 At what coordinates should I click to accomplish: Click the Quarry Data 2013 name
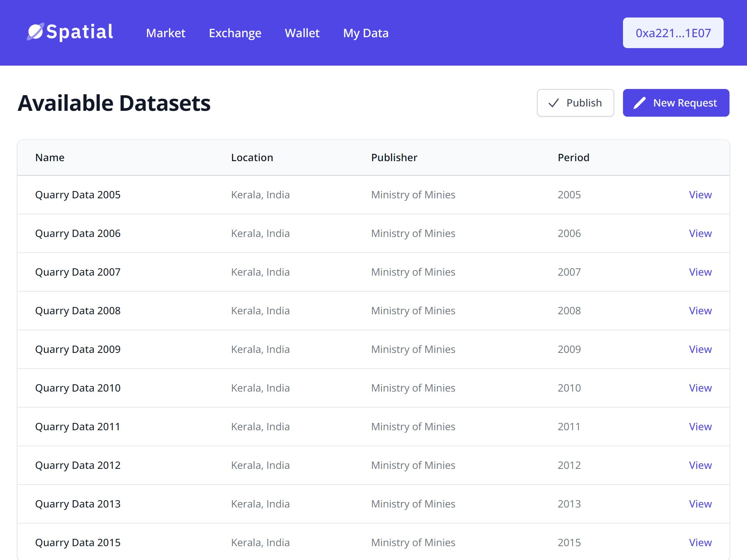pyautogui.click(x=78, y=504)
